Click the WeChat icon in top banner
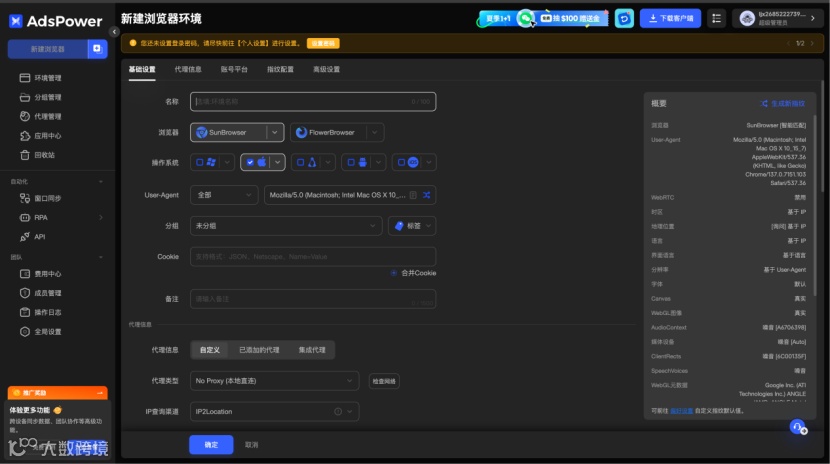This screenshot has height=464, width=830. (525, 19)
